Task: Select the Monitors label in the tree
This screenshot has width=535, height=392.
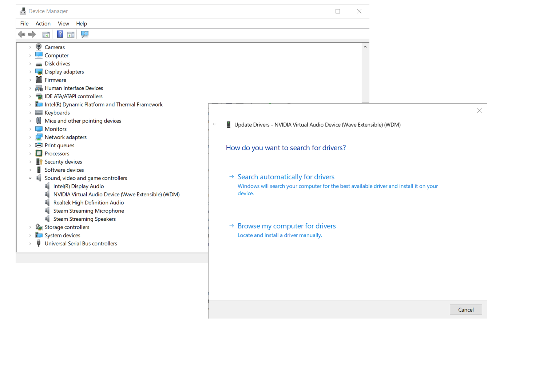Action: (56, 129)
